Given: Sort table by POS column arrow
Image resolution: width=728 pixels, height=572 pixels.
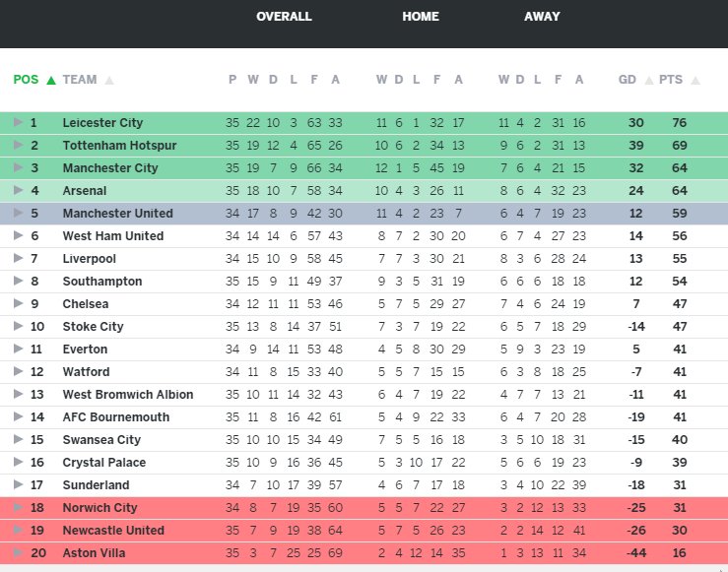Looking at the screenshot, I should click(x=50, y=81).
